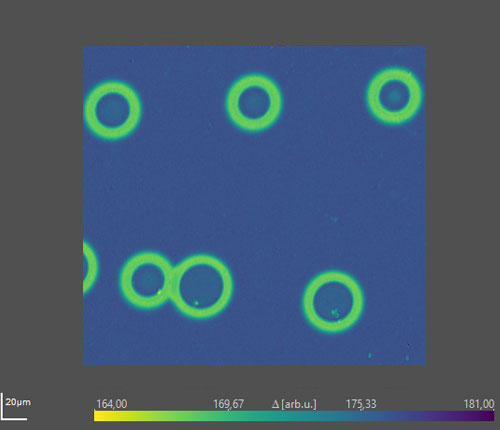The width and height of the screenshot is (500, 430).
Task: Click the smaller ring of the touching pair
Action: (147, 279)
